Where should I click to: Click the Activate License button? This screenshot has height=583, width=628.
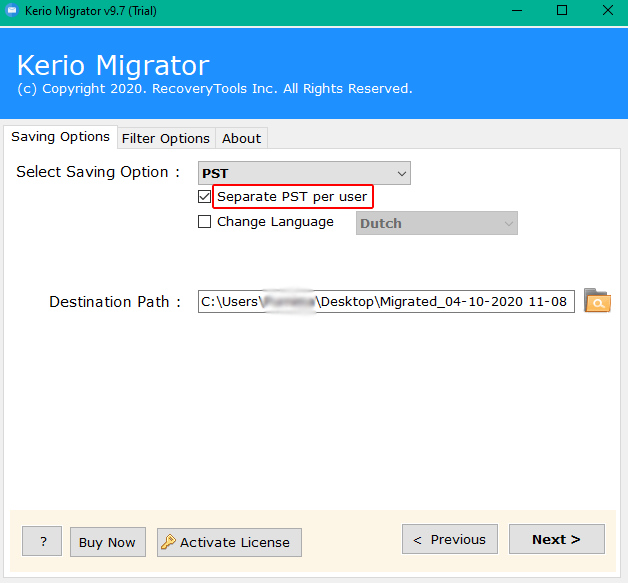coord(229,542)
